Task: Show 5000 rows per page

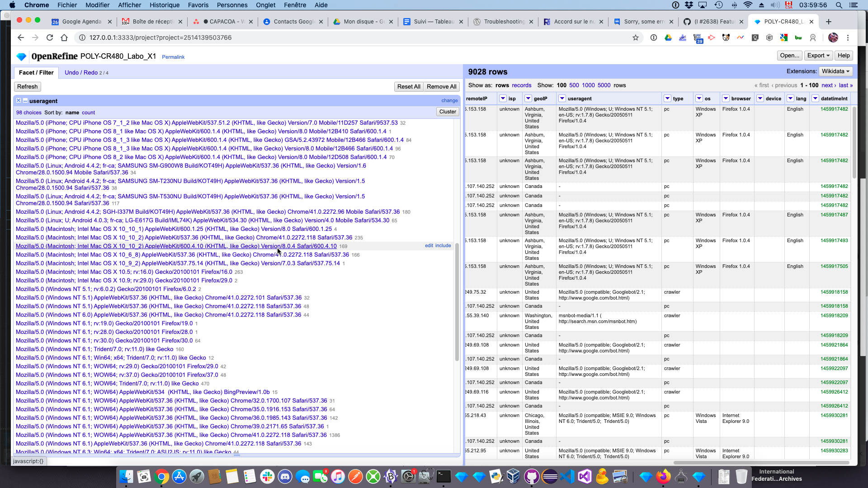Action: click(604, 85)
